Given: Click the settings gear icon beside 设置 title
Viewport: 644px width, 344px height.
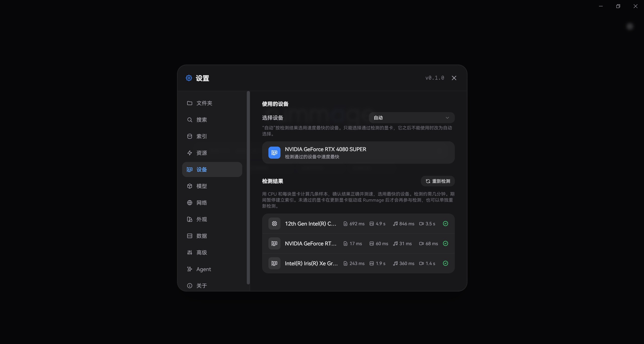Looking at the screenshot, I should 189,78.
